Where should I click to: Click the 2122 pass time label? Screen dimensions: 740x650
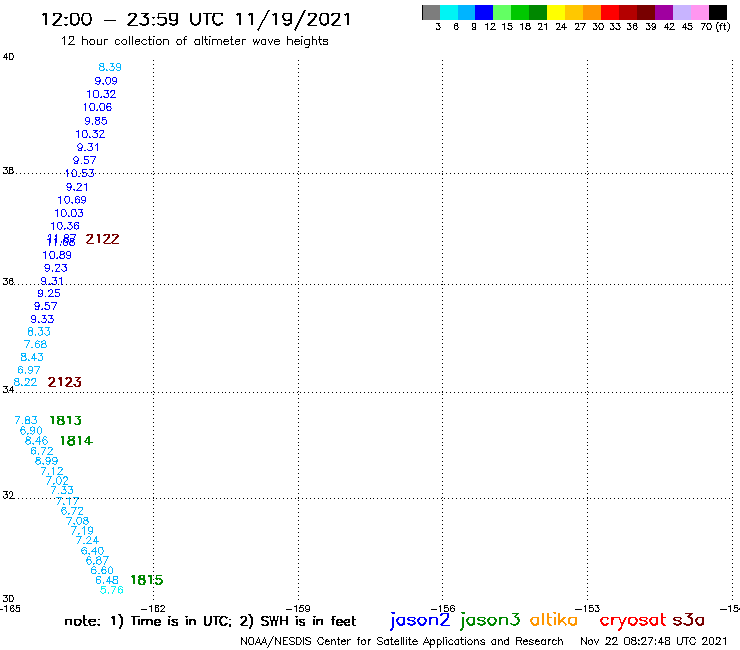click(x=102, y=239)
